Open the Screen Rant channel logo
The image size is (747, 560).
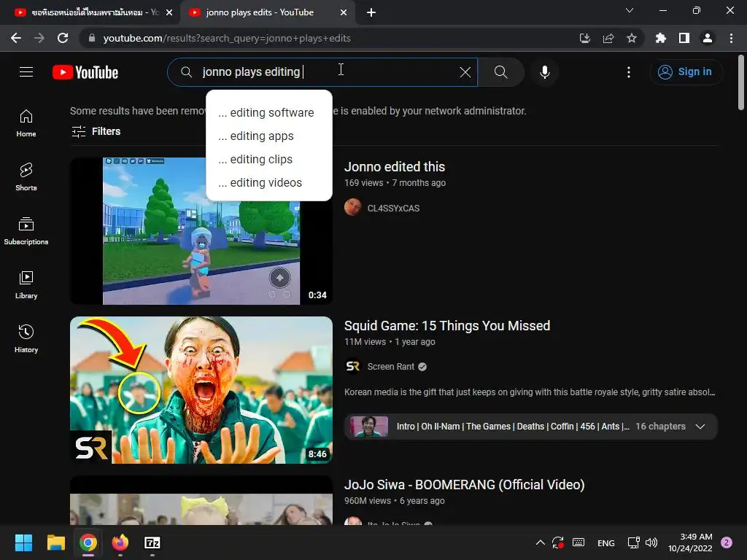click(x=352, y=366)
